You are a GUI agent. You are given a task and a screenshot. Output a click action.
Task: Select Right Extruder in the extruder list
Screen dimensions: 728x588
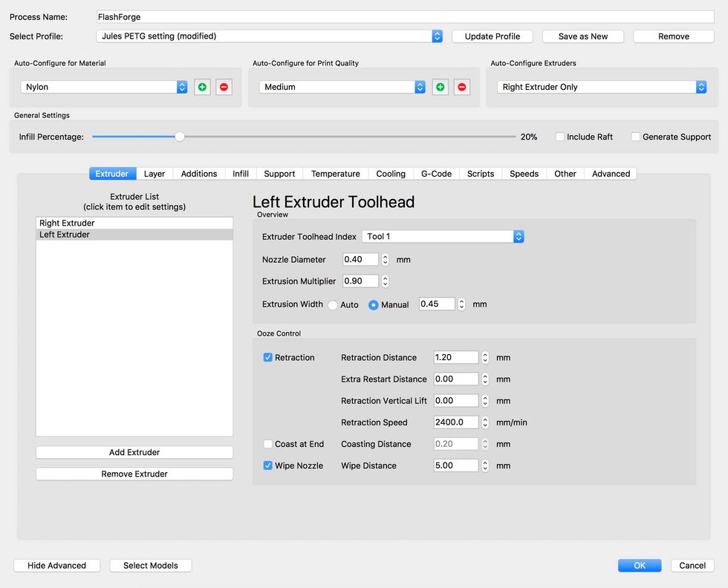(134, 223)
